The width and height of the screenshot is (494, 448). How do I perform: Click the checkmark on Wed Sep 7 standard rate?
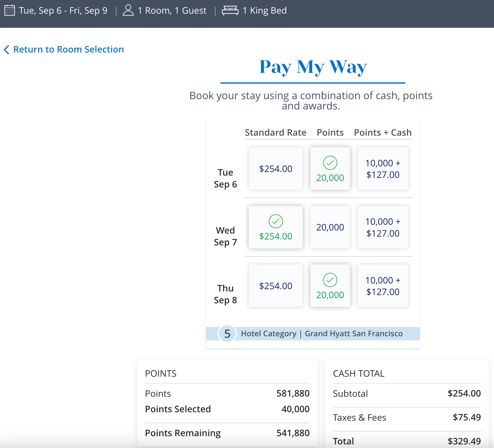[x=276, y=221]
